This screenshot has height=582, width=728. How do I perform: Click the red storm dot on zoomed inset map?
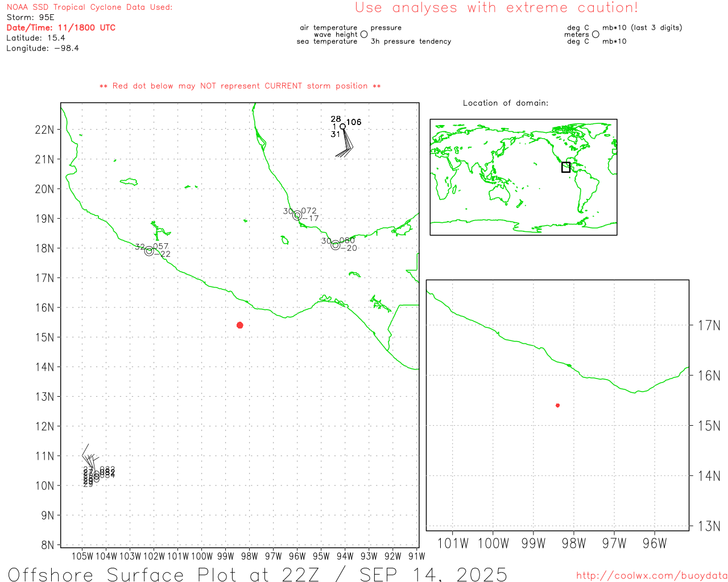coord(558,405)
